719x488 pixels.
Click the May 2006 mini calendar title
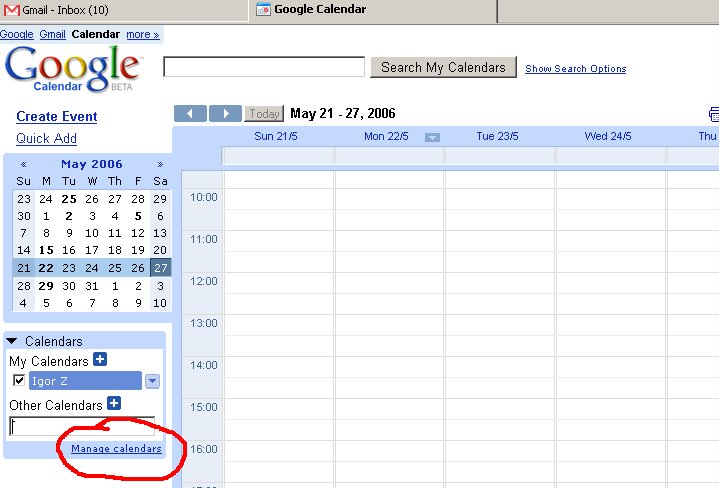click(92, 164)
